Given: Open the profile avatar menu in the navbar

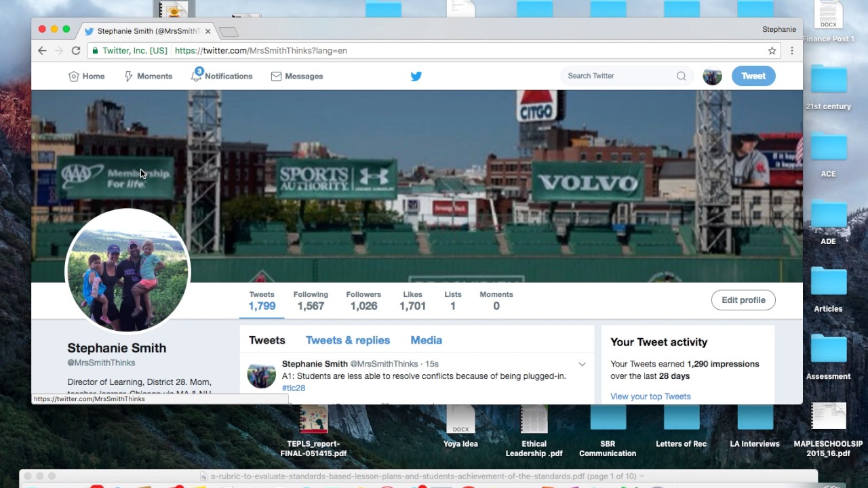Looking at the screenshot, I should 712,76.
